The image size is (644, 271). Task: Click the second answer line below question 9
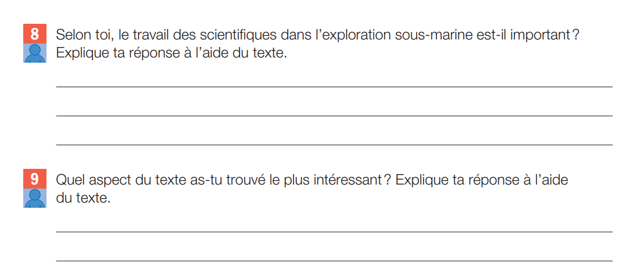tap(334, 261)
